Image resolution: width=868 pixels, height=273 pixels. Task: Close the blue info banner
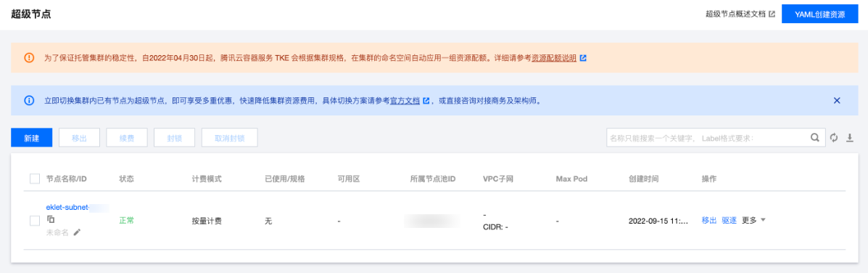836,100
